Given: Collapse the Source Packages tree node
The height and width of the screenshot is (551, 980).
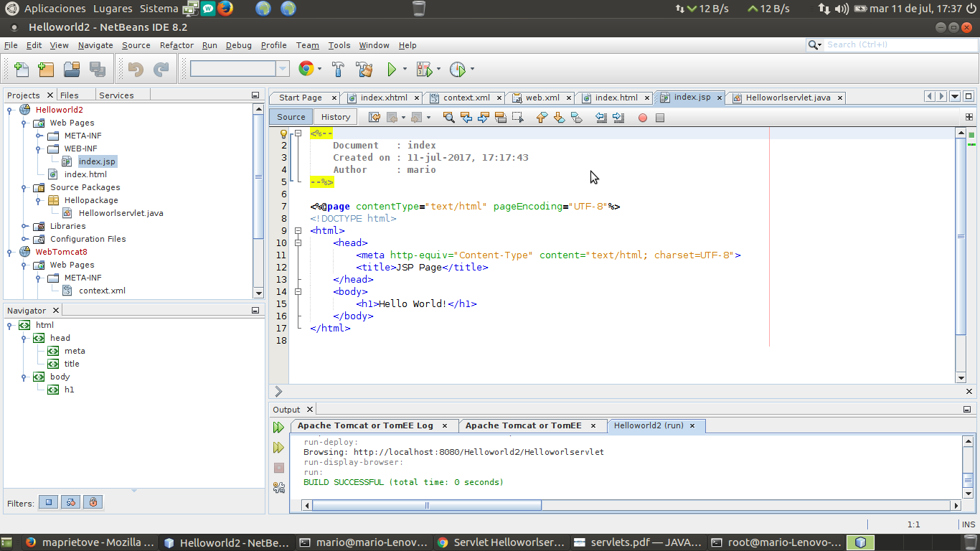Looking at the screenshot, I should 24,188.
